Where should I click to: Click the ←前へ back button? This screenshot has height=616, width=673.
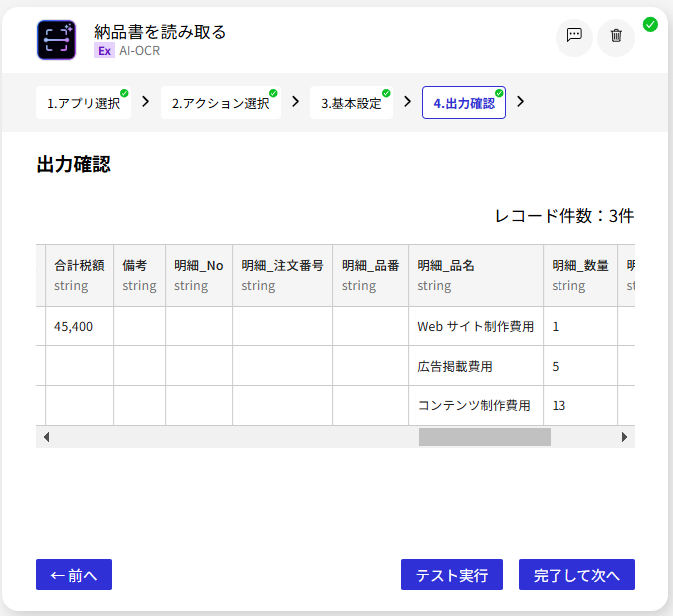74,574
